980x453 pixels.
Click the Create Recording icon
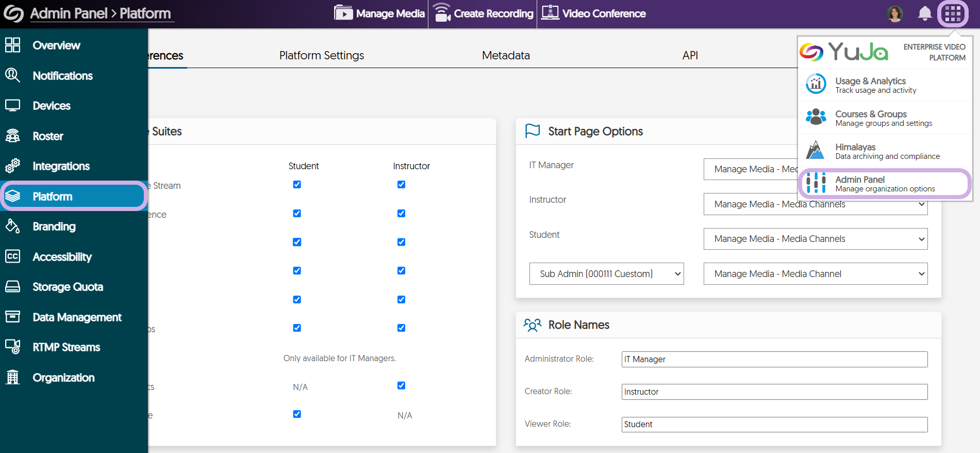click(x=442, y=13)
